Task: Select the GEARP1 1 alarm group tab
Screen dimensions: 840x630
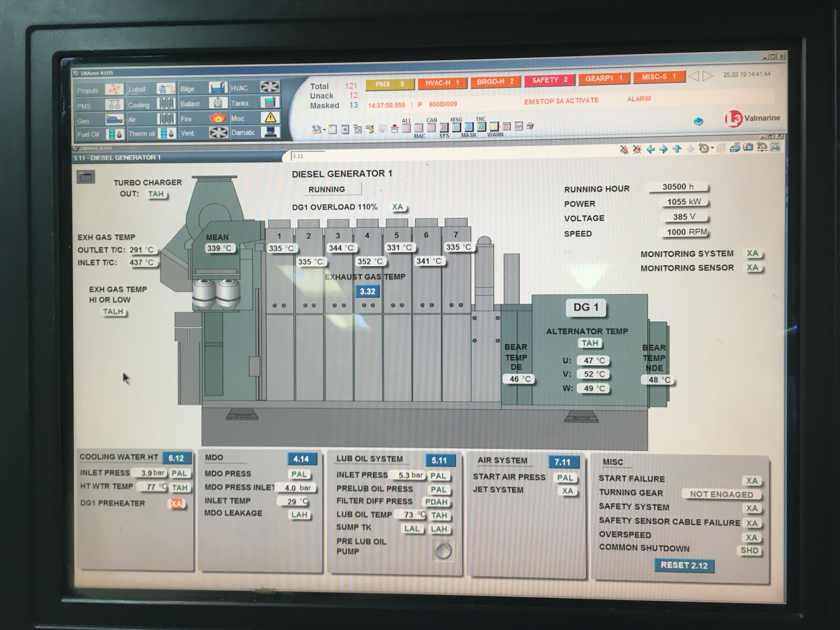Action: point(604,79)
